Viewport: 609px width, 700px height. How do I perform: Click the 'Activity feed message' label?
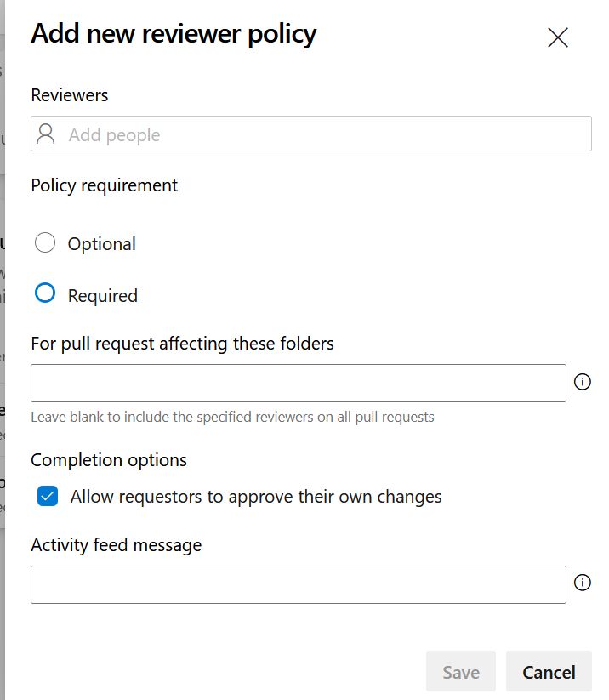pyautogui.click(x=117, y=545)
